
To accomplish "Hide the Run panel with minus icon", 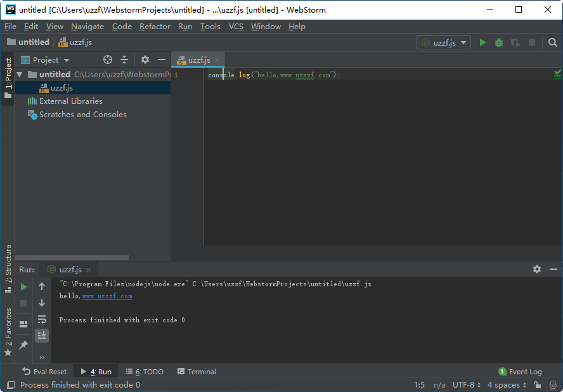I will (x=553, y=269).
